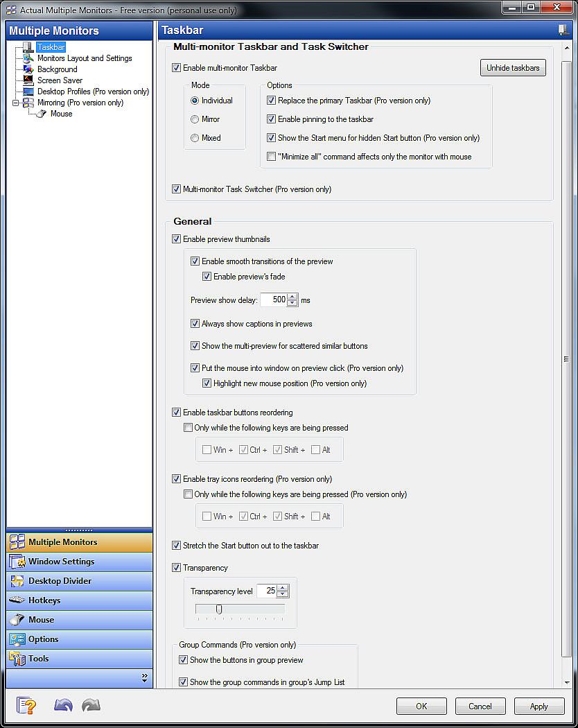The height and width of the screenshot is (728, 578).
Task: Click the undo arrow icon
Action: tap(63, 706)
